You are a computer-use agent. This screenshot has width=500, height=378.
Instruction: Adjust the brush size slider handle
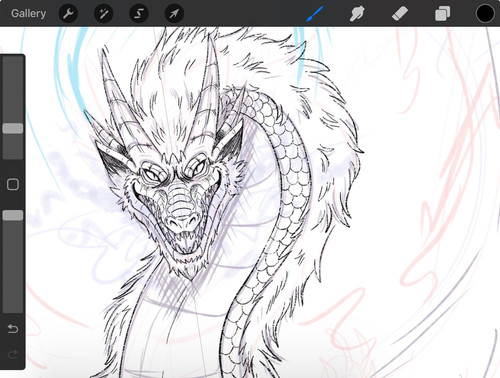coord(13,128)
